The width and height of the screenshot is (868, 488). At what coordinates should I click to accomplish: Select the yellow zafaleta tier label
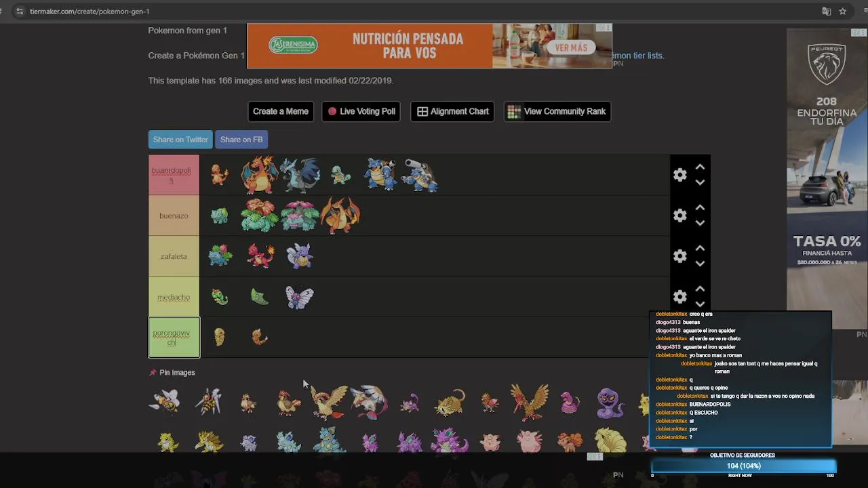pyautogui.click(x=174, y=256)
